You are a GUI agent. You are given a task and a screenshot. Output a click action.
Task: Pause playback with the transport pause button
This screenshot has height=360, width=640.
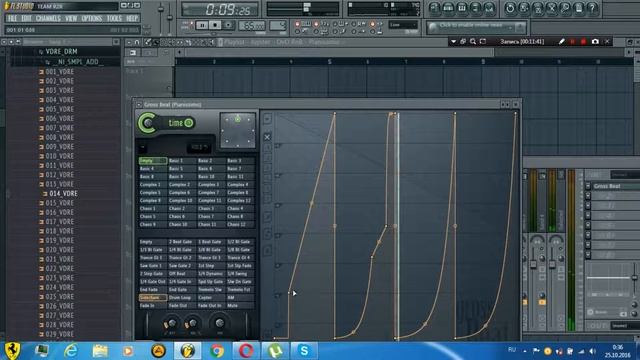click(x=202, y=25)
